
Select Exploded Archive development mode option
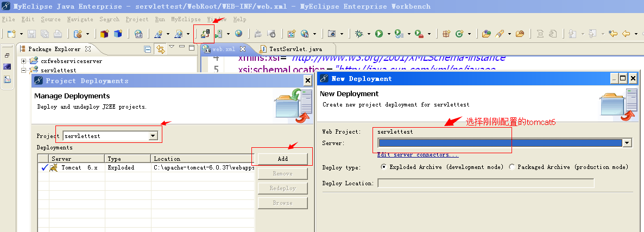pyautogui.click(x=383, y=167)
